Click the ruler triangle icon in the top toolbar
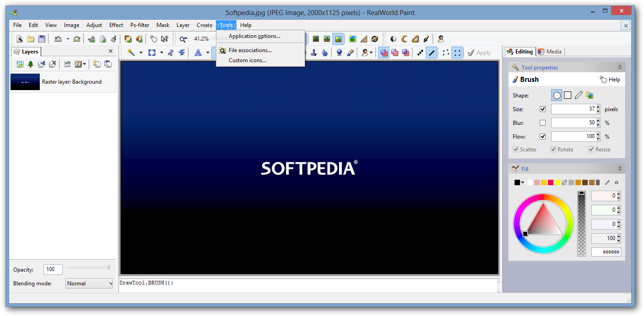This screenshot has height=316, width=644. tap(364, 39)
